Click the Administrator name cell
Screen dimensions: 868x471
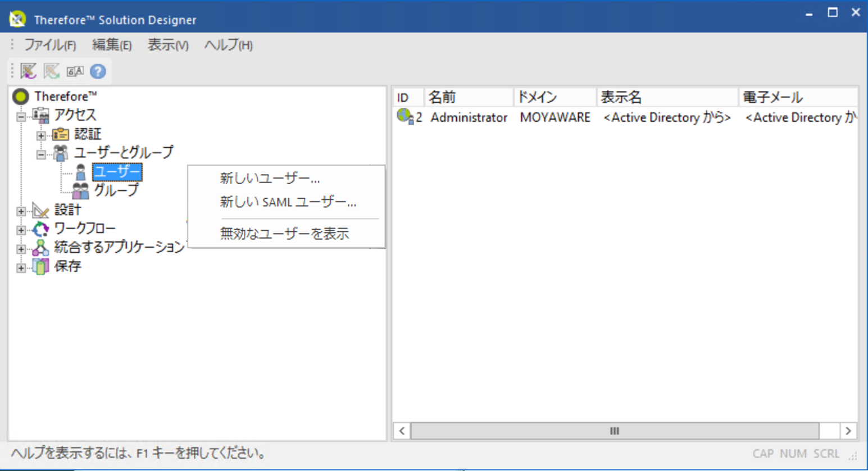click(469, 117)
